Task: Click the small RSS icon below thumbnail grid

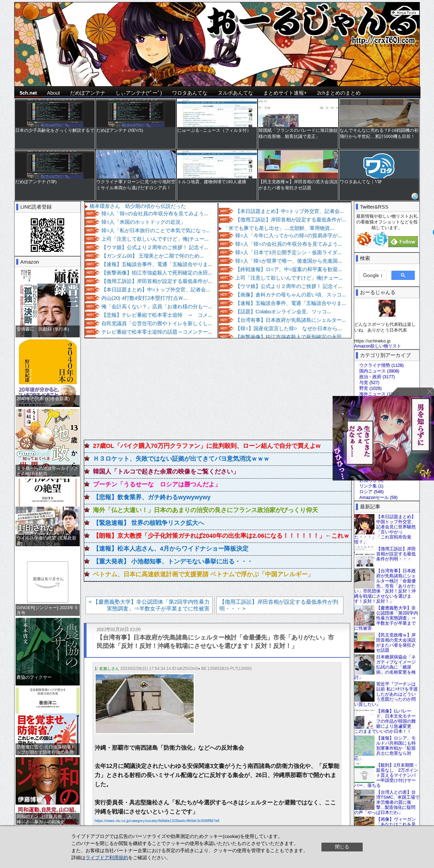Action: [x=415, y=196]
